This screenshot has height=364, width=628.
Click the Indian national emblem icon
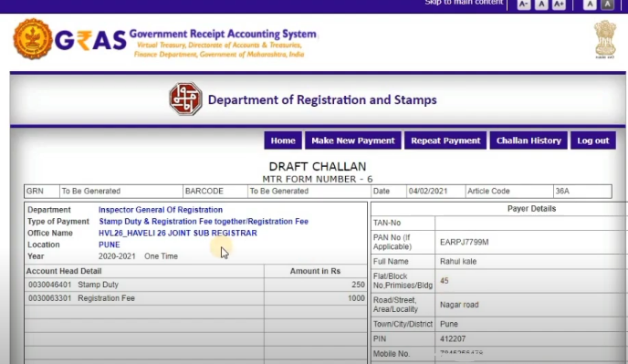(605, 39)
